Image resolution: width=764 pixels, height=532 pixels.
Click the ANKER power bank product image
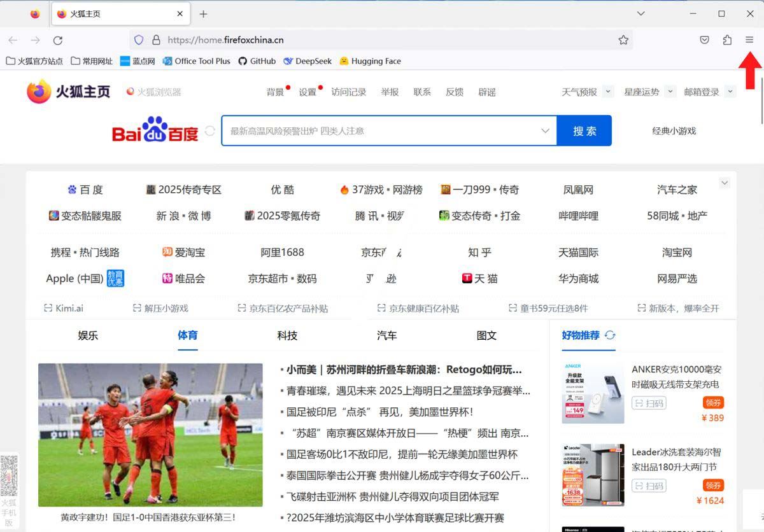point(593,393)
